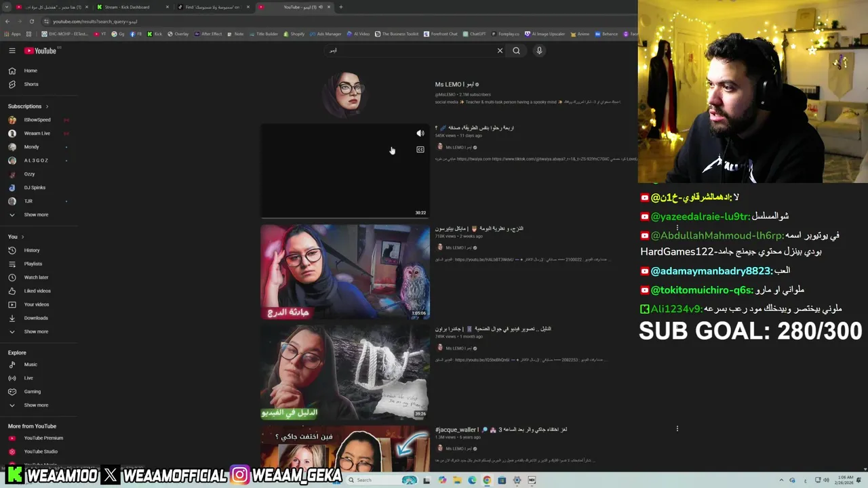The width and height of the screenshot is (868, 488).
Task: Open the 1:05:06 owl video thumbnail
Action: click(x=345, y=271)
